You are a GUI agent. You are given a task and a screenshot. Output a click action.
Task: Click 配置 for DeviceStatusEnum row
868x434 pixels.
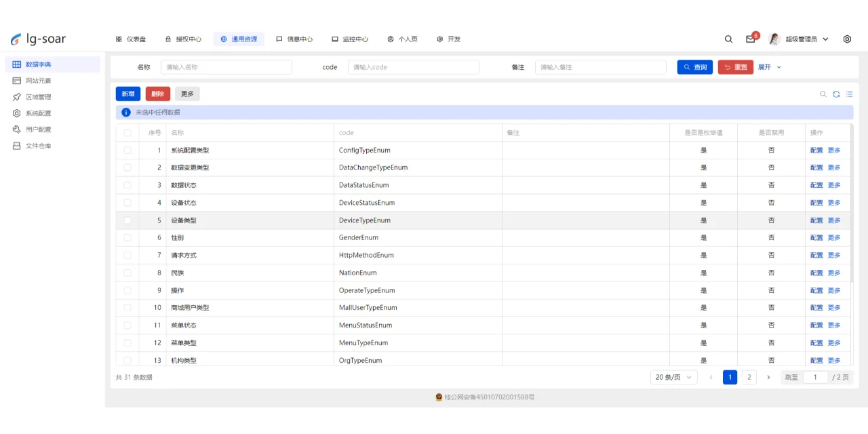point(816,203)
